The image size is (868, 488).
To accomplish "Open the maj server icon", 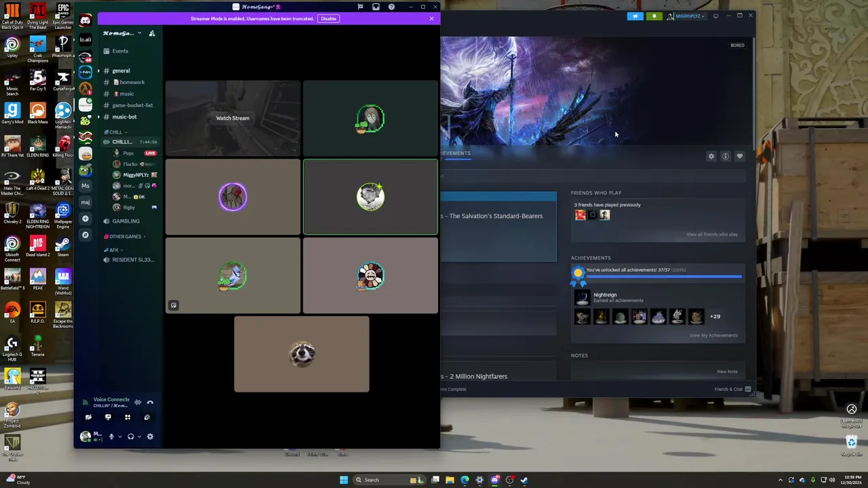I will pyautogui.click(x=85, y=202).
